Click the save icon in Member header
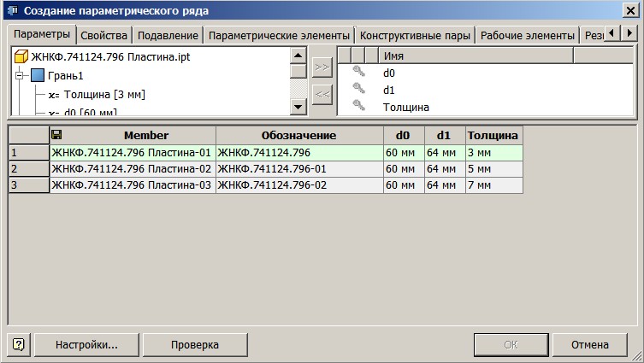This screenshot has height=363, width=644. coord(57,135)
